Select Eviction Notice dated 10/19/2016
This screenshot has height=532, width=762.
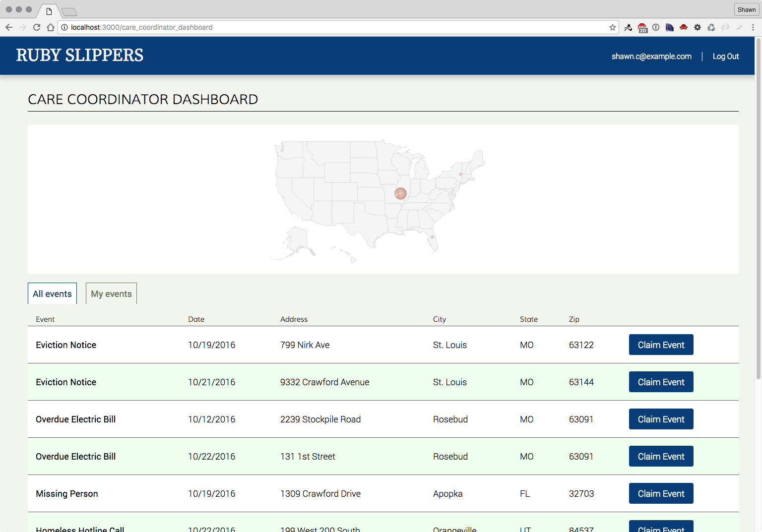point(66,345)
